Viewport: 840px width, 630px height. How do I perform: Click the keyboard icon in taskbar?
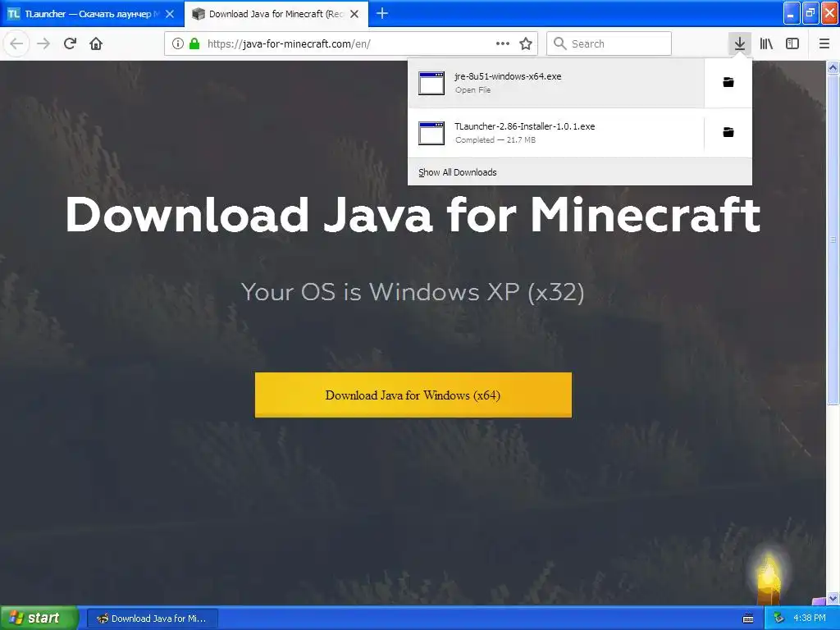tap(748, 619)
